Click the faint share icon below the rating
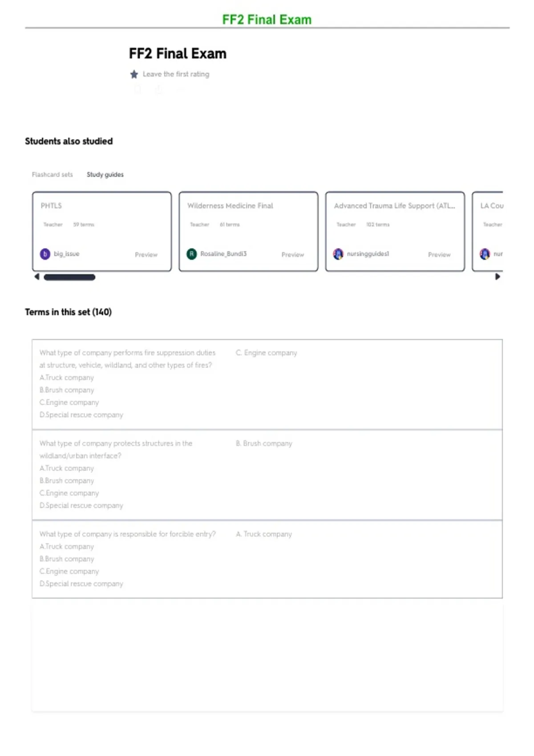 pyautogui.click(x=158, y=90)
